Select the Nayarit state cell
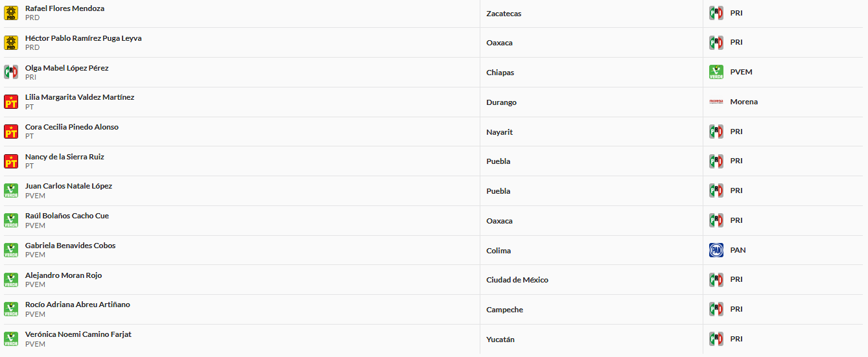This screenshot has height=357, width=868. point(499,132)
